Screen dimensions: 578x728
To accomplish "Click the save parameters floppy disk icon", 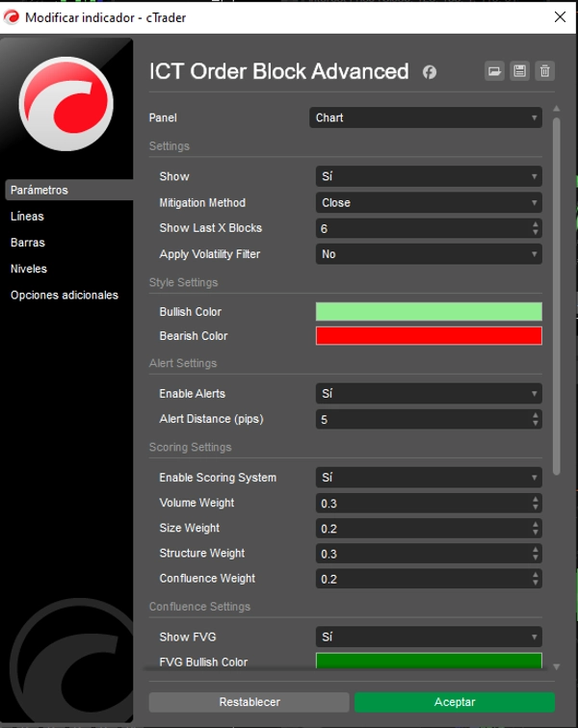I will point(520,71).
